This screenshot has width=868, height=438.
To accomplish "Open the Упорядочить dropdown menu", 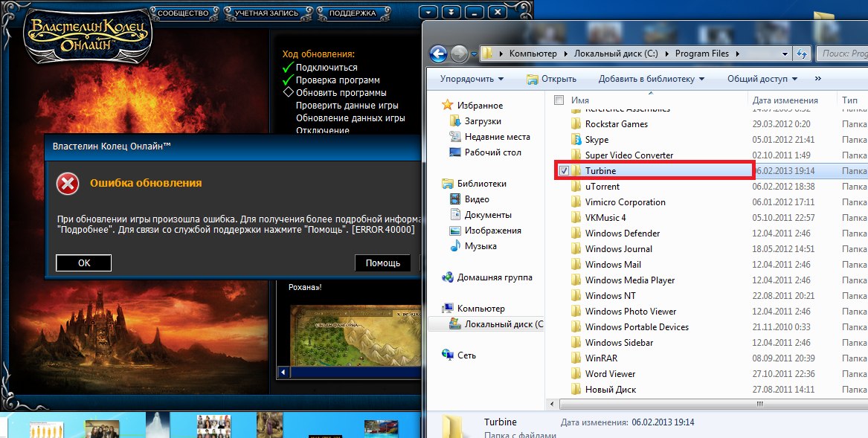I will click(472, 79).
